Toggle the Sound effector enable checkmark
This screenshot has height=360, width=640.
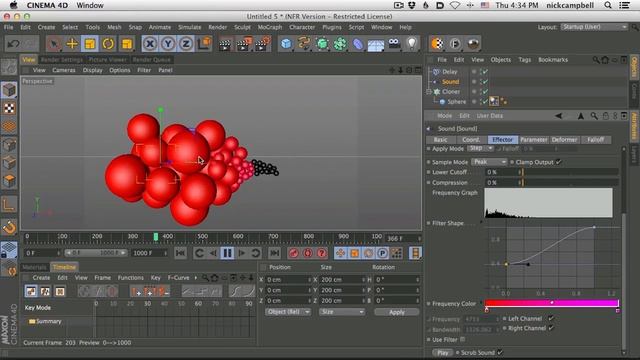[x=485, y=82]
